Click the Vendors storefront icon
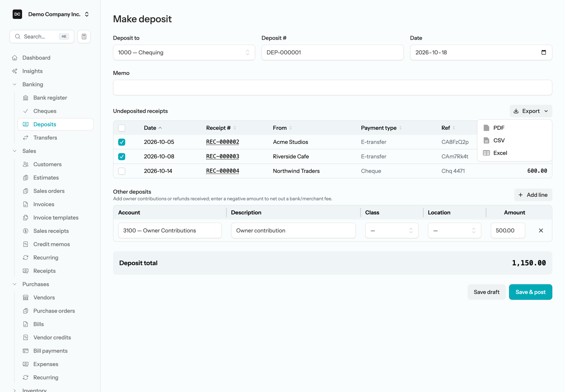 tap(26, 298)
